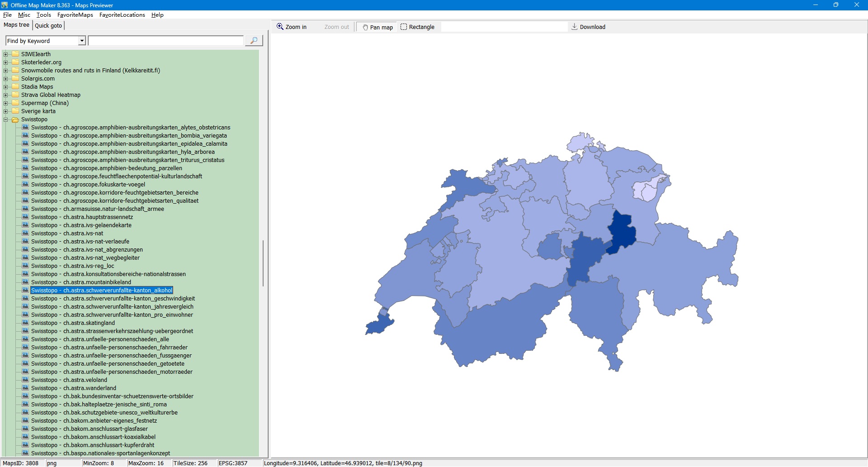Open the Tools menu
The image size is (868, 467).
43,15
